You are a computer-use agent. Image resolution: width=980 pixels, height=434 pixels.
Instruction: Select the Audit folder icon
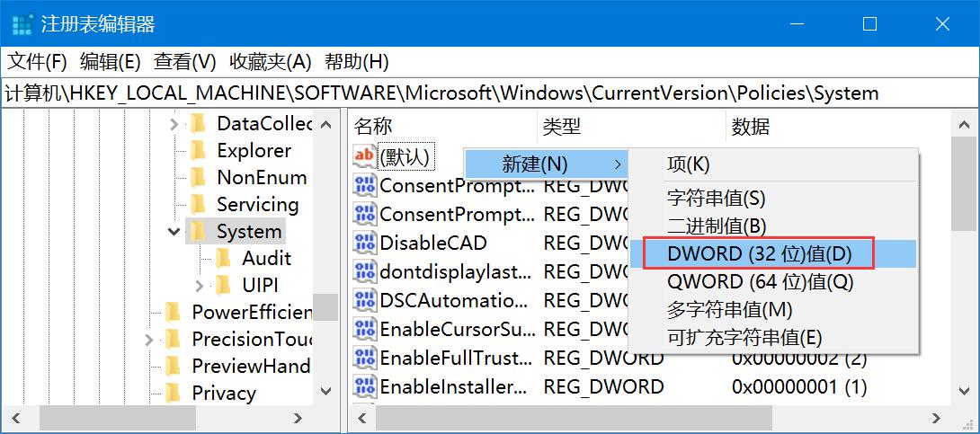[224, 258]
